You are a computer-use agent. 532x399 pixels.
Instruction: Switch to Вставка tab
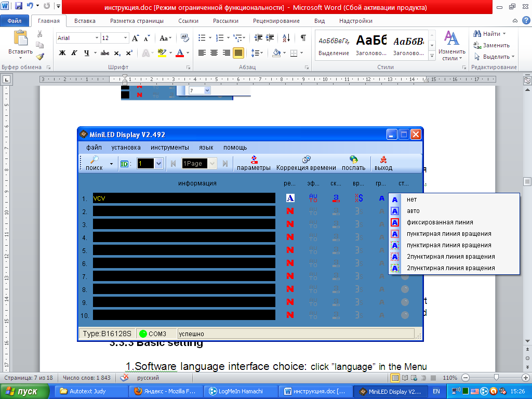[x=85, y=21]
